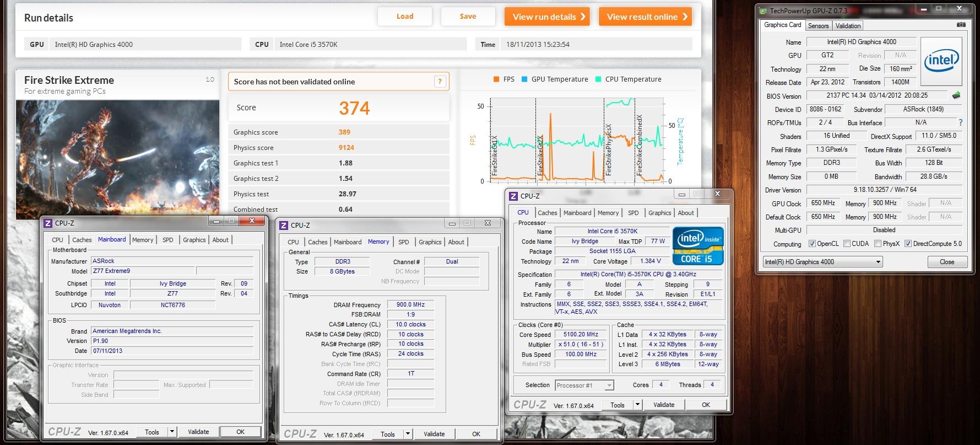Close the CPU-Z Mainboard window
The width and height of the screenshot is (980, 445).
(x=252, y=221)
